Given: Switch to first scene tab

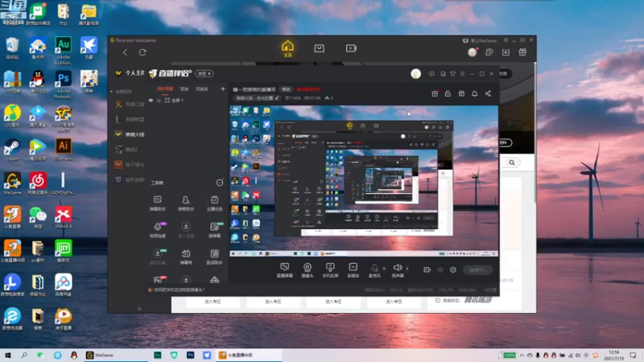Looking at the screenshot, I should (165, 88).
